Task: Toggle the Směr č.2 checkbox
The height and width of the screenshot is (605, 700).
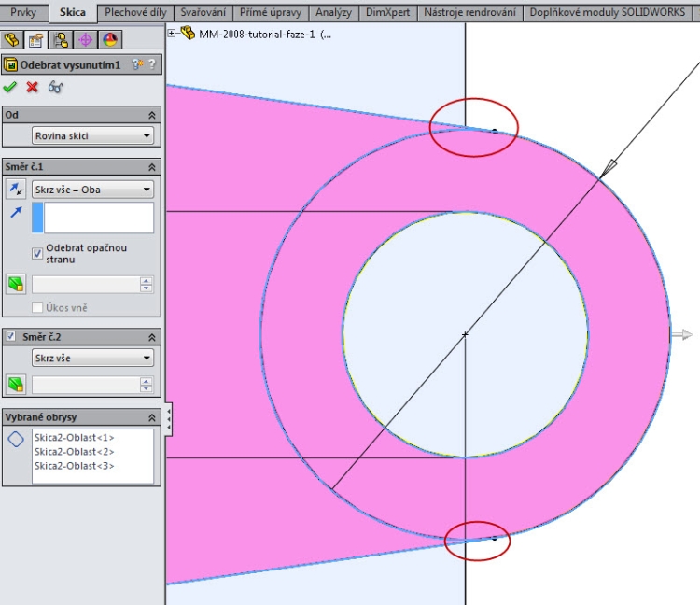Action: pyautogui.click(x=10, y=336)
